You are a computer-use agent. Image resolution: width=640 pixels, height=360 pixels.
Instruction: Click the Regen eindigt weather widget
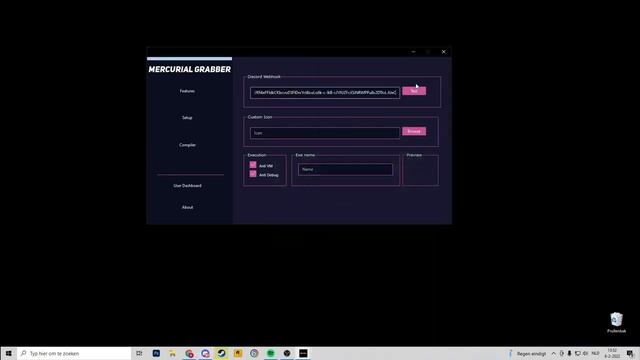click(x=527, y=353)
